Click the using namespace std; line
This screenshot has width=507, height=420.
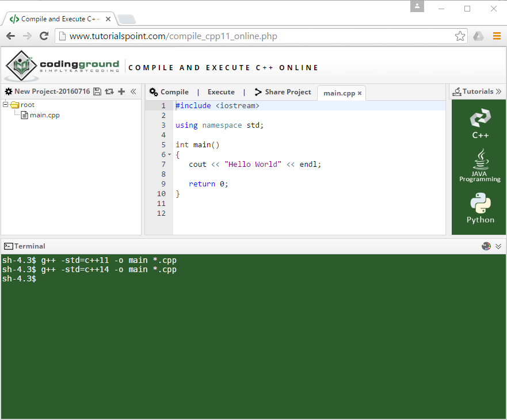coord(219,125)
